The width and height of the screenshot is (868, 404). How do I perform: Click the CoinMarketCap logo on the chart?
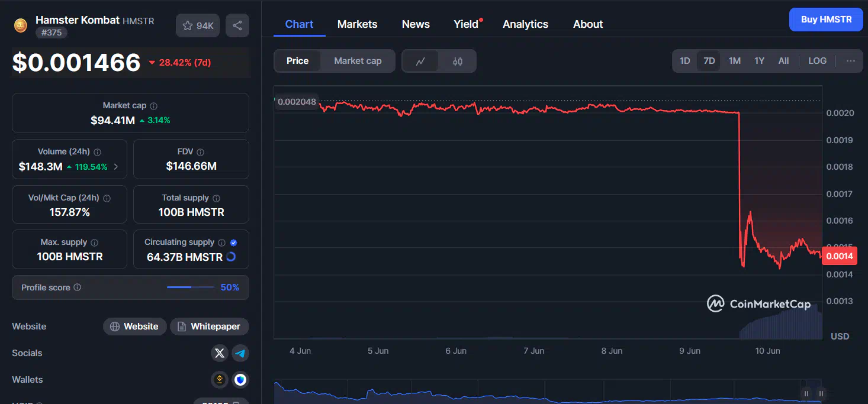tap(759, 304)
